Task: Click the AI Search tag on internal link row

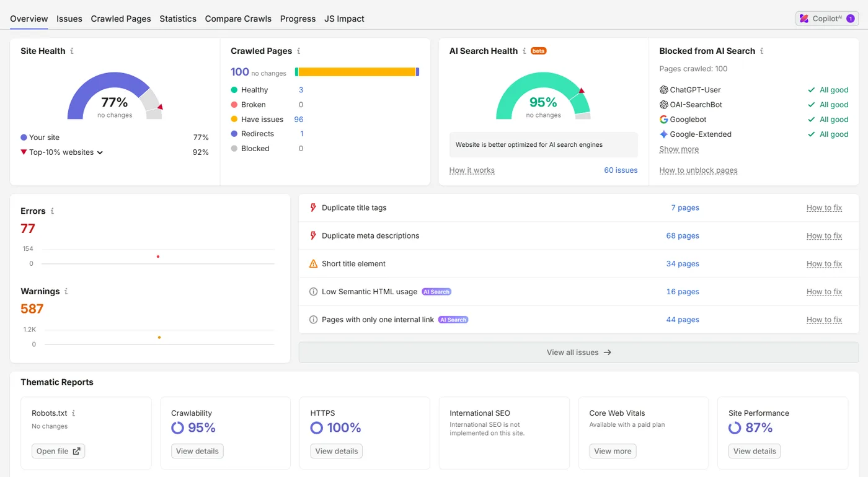Action: [x=453, y=320]
